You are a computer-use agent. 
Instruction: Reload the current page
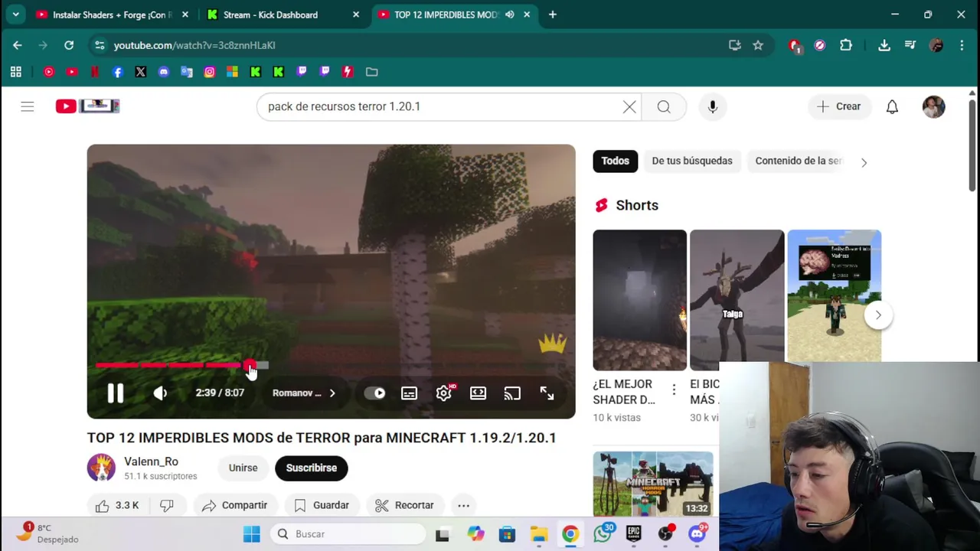pos(69,45)
